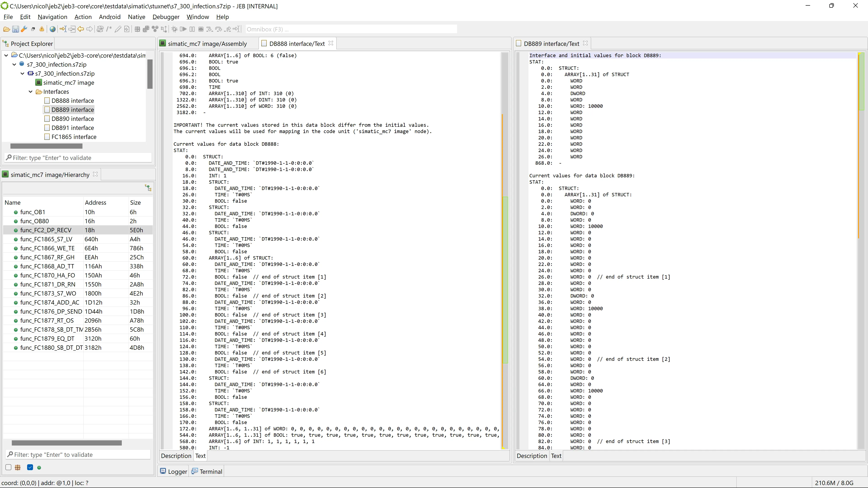The image size is (868, 488).
Task: Click the three-circles graph icon
Action: [155, 29]
